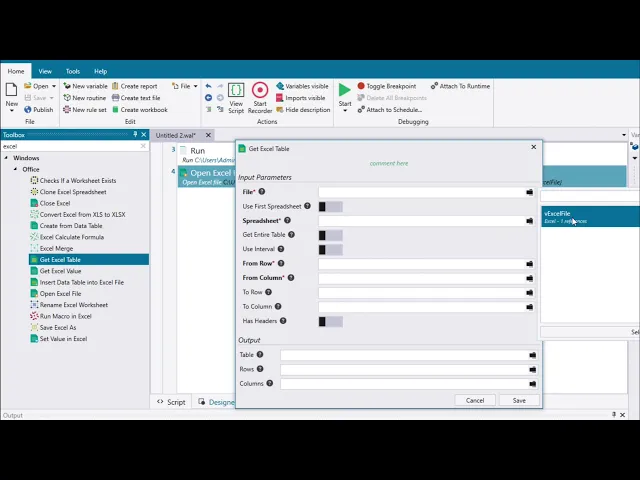
Task: Click Create workbook
Action: 140,110
